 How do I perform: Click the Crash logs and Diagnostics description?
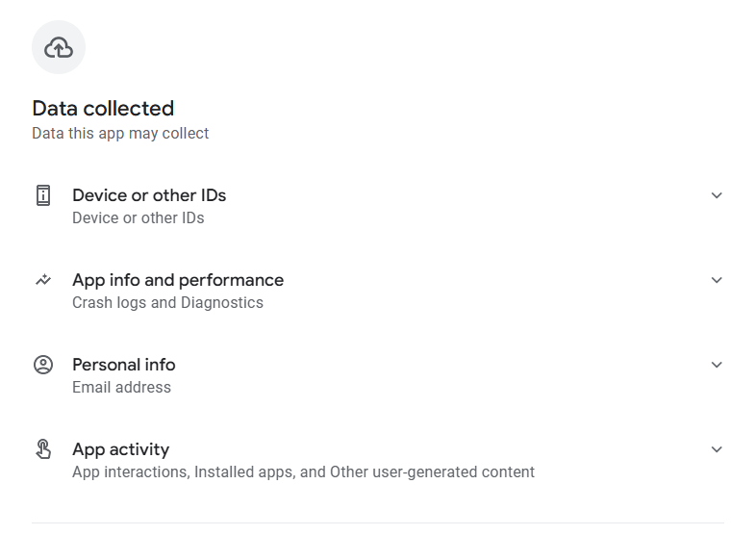pos(167,303)
